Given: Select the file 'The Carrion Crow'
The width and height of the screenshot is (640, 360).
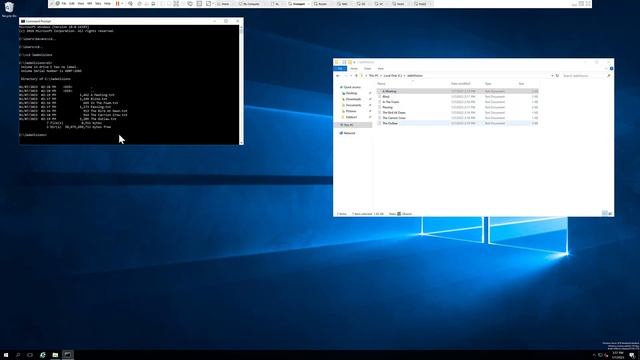Looking at the screenshot, I should 458,118.
